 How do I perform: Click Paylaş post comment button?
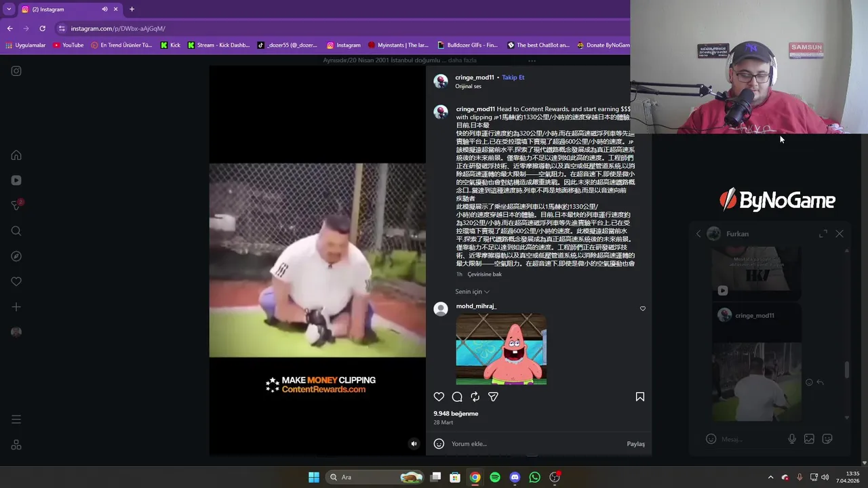pos(635,444)
